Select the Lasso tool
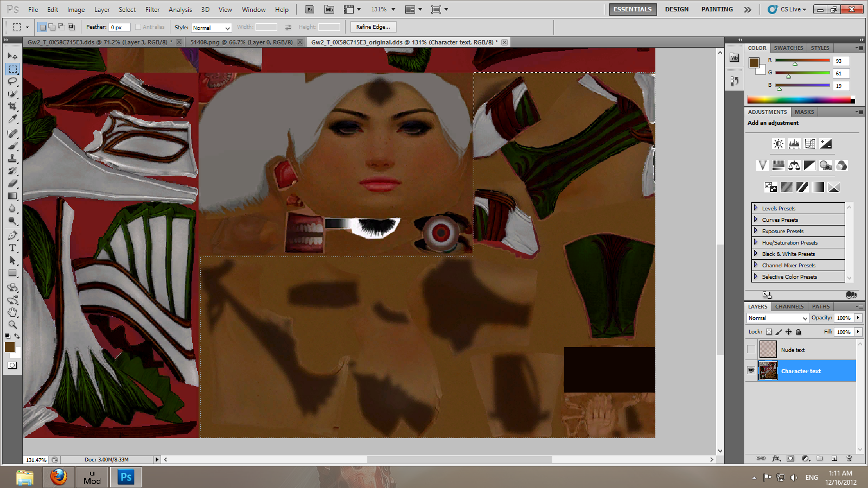Viewport: 868px width, 488px height. pyautogui.click(x=12, y=81)
